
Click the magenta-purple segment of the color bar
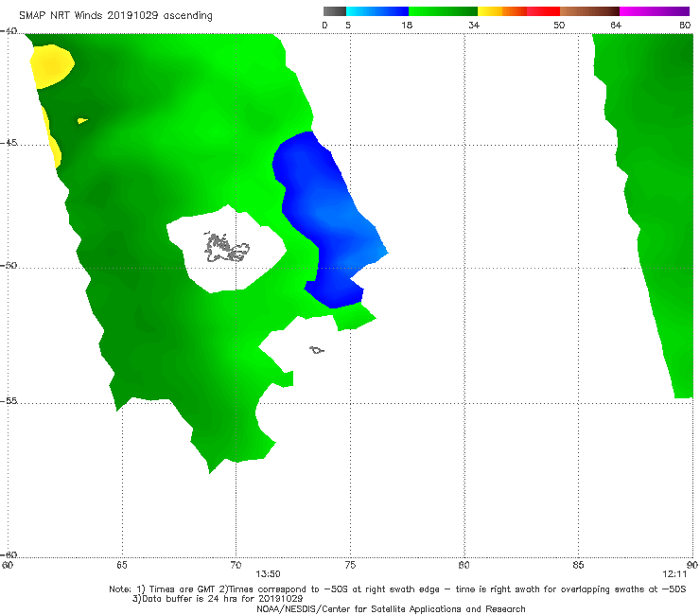click(655, 11)
